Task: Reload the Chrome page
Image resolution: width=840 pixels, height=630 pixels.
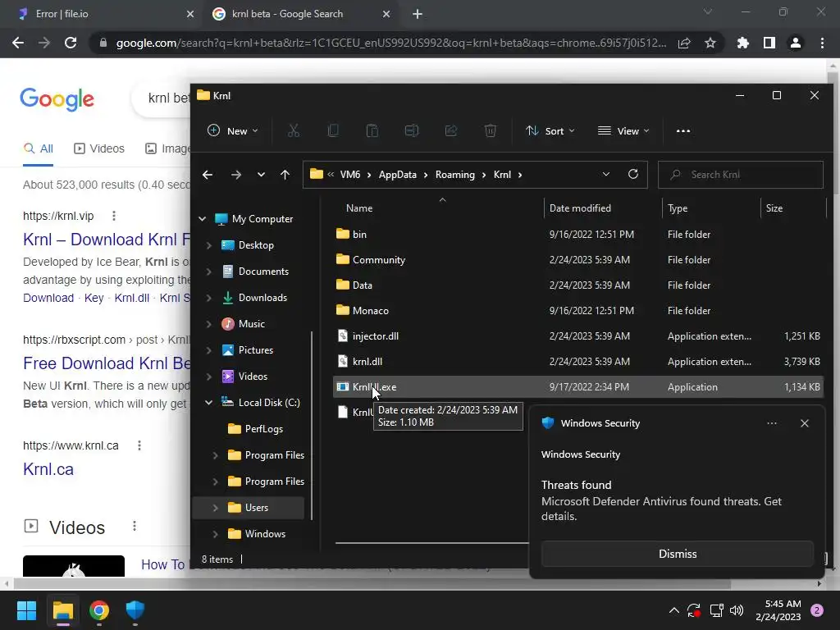Action: coord(71,43)
